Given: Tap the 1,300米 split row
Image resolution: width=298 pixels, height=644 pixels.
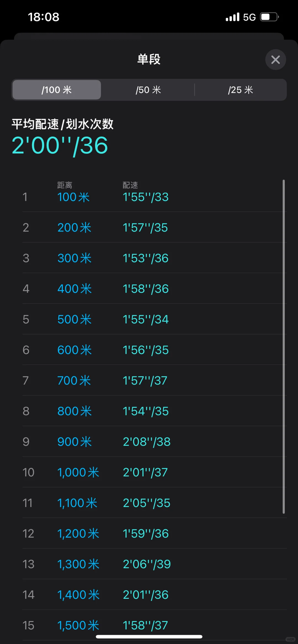Looking at the screenshot, I should coord(155,564).
